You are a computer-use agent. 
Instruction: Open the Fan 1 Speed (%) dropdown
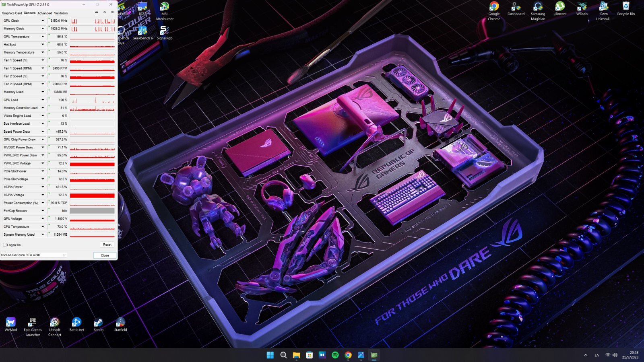[x=43, y=60]
